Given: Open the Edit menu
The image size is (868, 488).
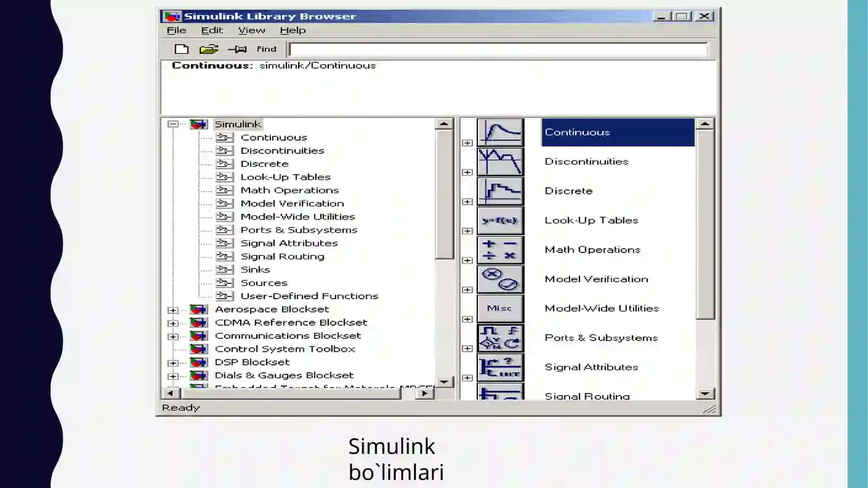Looking at the screenshot, I should (212, 30).
